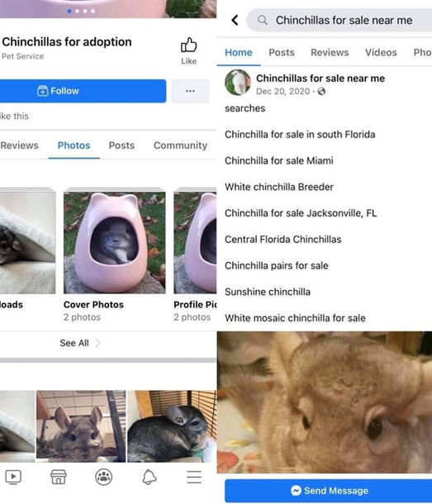Viewport: 432px width, 504px height.
Task: Open the hamburger menu icon
Action: click(x=194, y=477)
